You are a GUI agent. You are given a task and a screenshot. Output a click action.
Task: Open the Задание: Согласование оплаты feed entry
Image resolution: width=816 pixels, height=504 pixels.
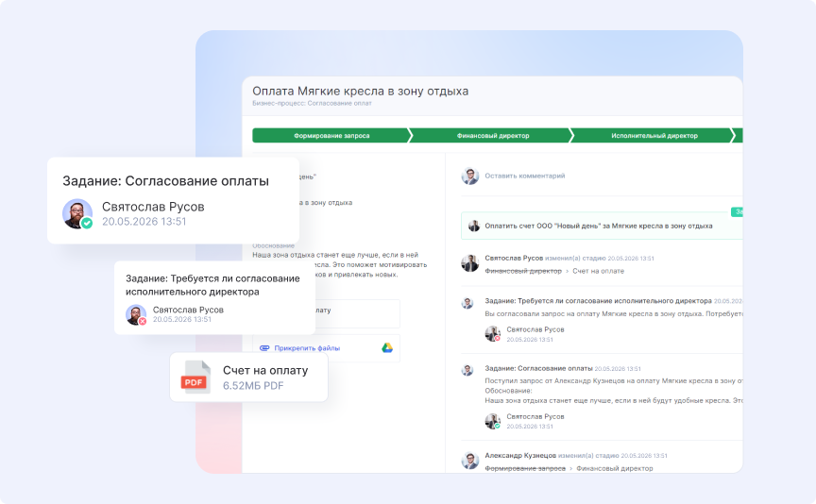(538, 368)
